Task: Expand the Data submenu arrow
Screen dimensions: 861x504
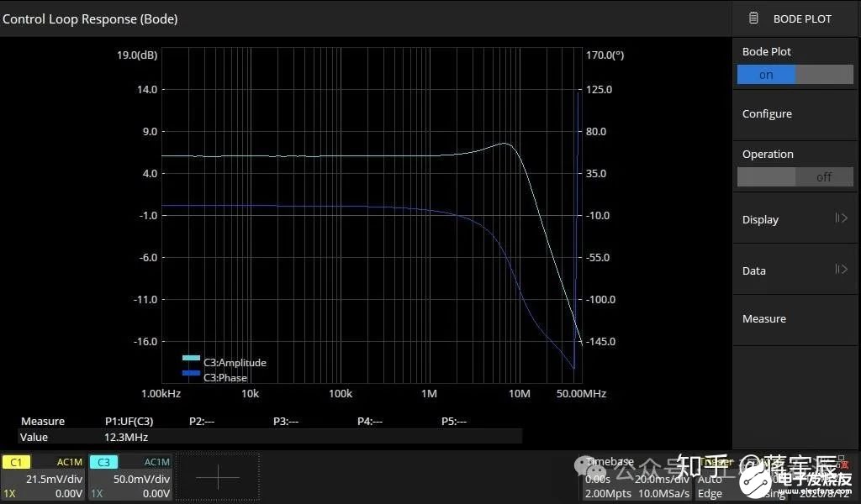Action: [841, 270]
